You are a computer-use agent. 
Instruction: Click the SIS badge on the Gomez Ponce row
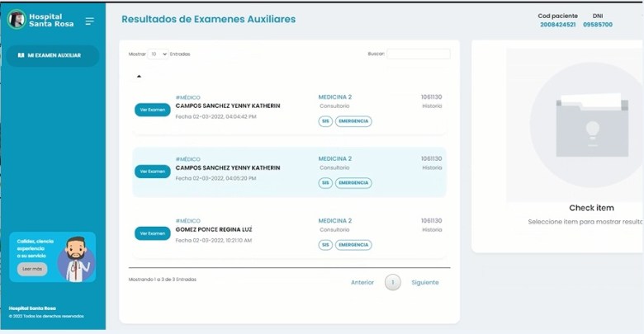(x=325, y=245)
